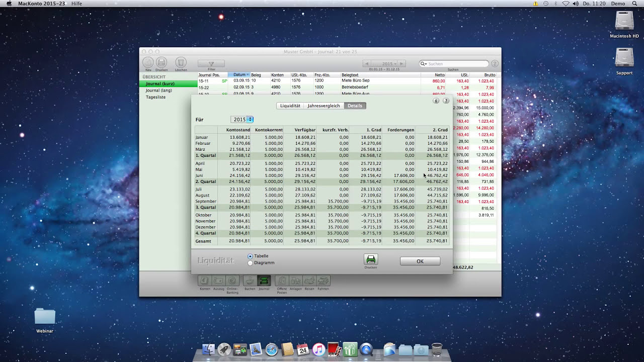Select the Journal module icon
Image resolution: width=644 pixels, height=362 pixels.
[x=264, y=281]
